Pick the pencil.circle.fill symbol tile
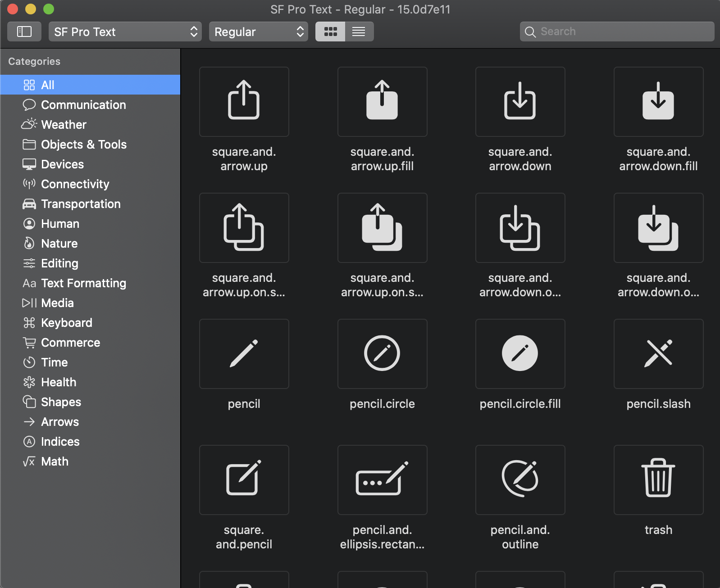 click(x=520, y=354)
